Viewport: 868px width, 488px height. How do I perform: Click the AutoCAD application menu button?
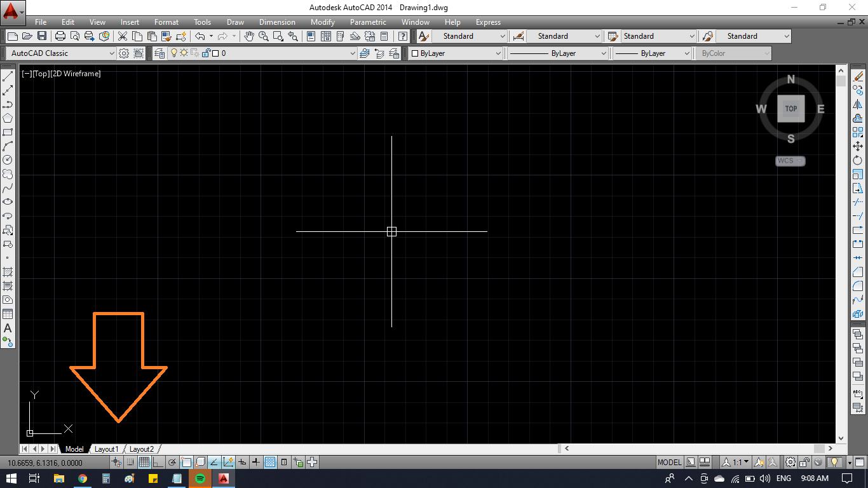pos(13,11)
